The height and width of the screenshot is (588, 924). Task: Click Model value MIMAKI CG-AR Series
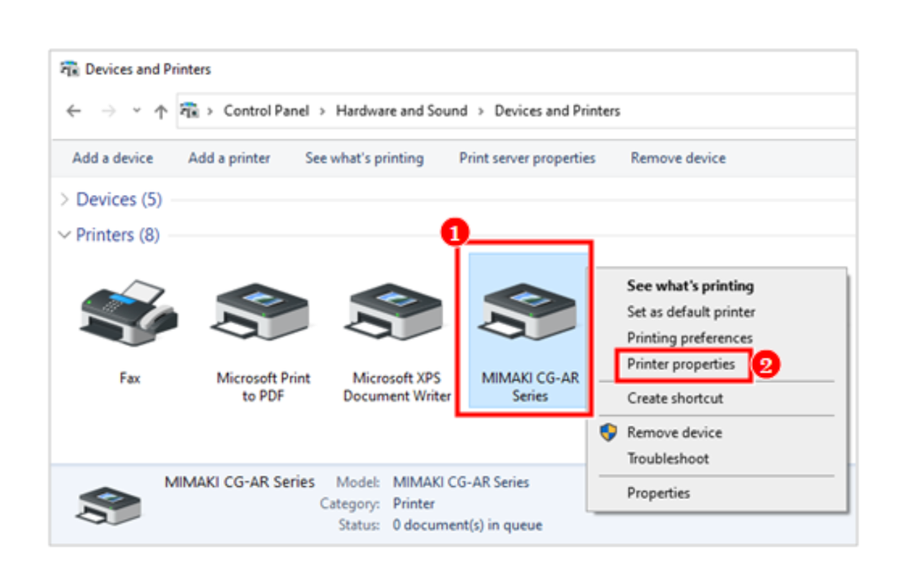click(x=461, y=482)
